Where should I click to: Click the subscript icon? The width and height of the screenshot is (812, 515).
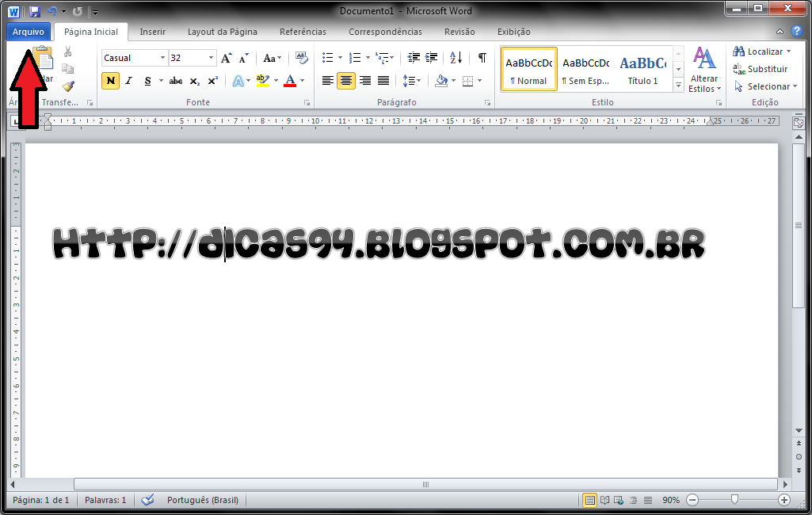tap(194, 80)
